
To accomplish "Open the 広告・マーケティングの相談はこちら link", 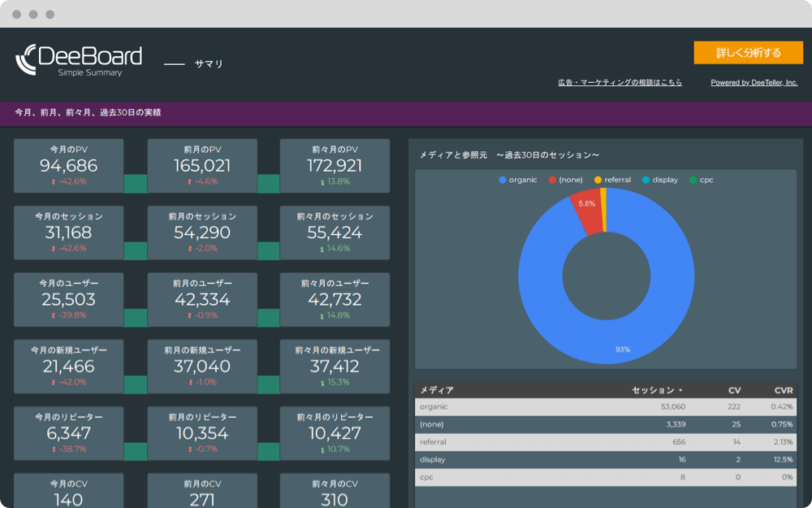I will (x=620, y=83).
